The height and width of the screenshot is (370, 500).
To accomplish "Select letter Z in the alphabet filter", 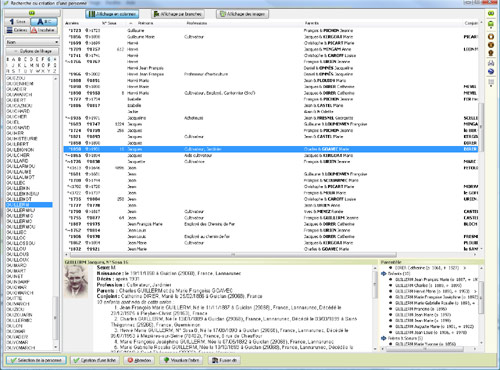I will pos(55,71).
